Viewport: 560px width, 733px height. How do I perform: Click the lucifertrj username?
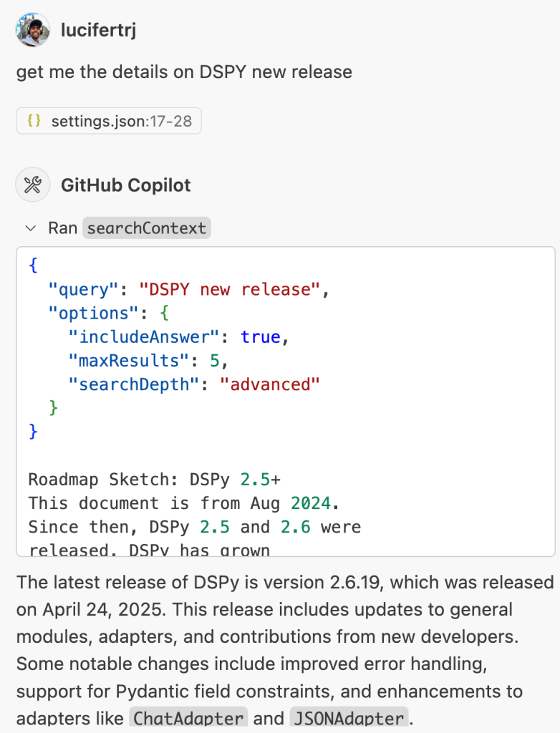click(x=99, y=30)
